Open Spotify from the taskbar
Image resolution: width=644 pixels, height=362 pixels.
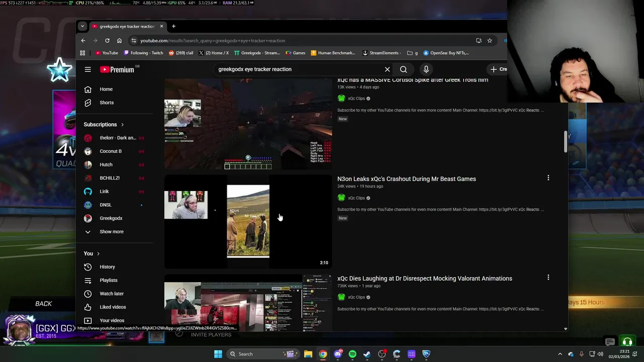point(352,354)
